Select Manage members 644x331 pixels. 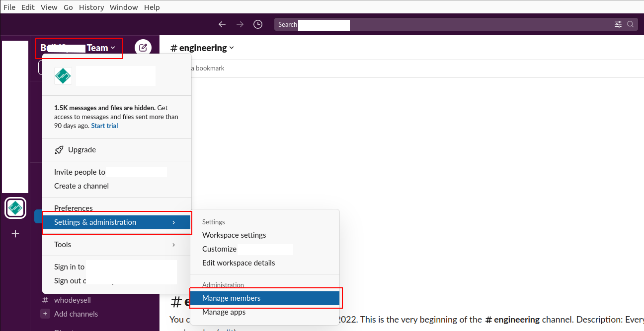265,298
